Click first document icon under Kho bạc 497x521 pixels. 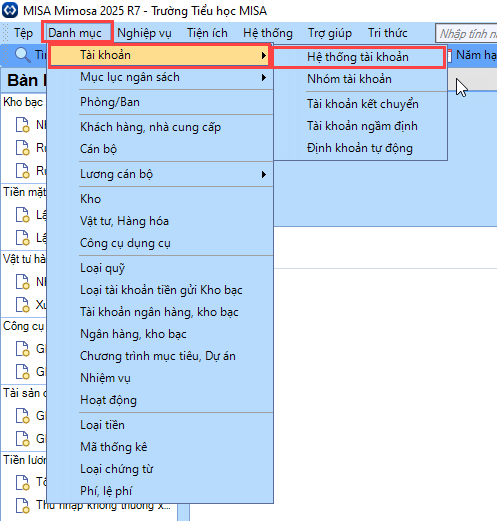pos(23,125)
